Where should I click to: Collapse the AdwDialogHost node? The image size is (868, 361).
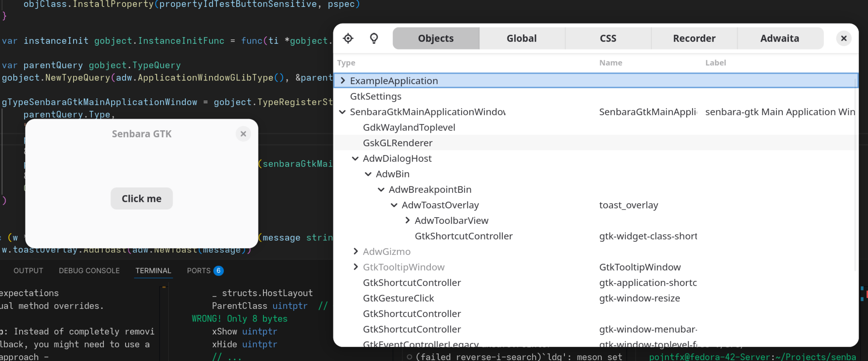[355, 158]
